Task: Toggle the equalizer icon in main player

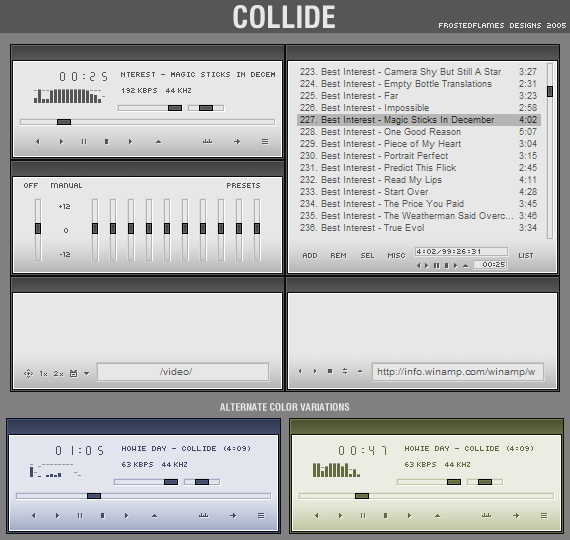Action: pos(208,141)
